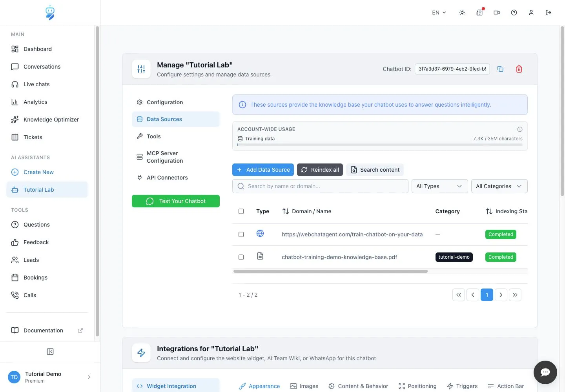Image resolution: width=565 pixels, height=392 pixels.
Task: Click the account-wide usage info icon
Action: (x=520, y=129)
